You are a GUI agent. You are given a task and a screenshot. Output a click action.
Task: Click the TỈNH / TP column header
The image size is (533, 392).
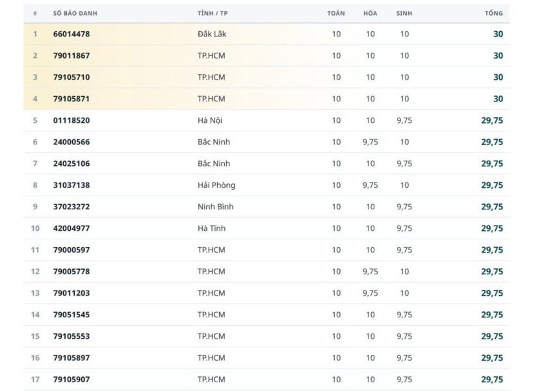click(213, 13)
